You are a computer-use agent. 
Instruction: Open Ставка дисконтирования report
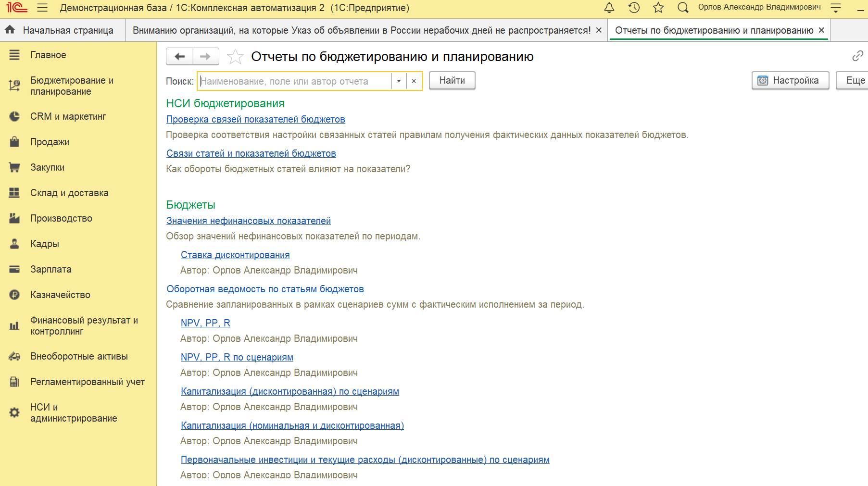tap(235, 255)
